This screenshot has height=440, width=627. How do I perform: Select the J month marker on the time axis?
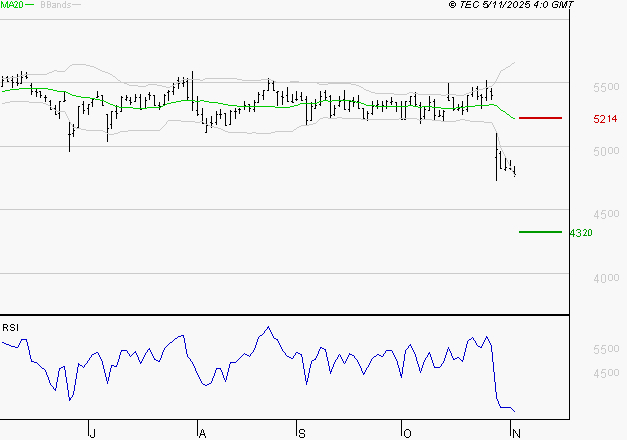pyautogui.click(x=92, y=432)
